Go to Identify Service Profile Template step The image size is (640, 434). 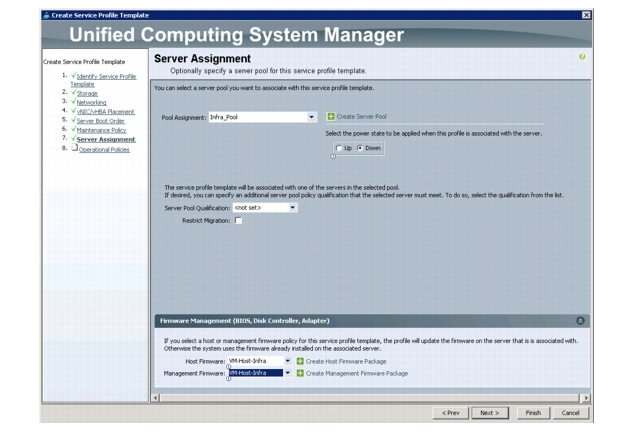(103, 80)
